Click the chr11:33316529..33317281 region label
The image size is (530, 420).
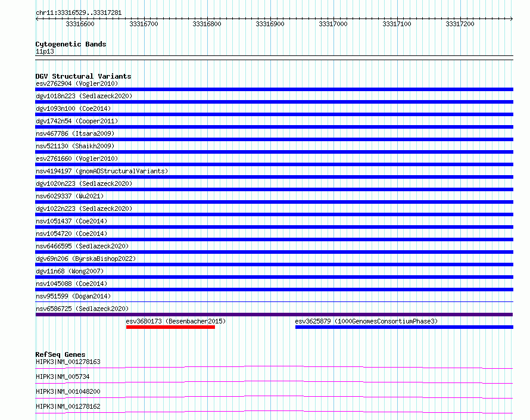click(x=79, y=13)
